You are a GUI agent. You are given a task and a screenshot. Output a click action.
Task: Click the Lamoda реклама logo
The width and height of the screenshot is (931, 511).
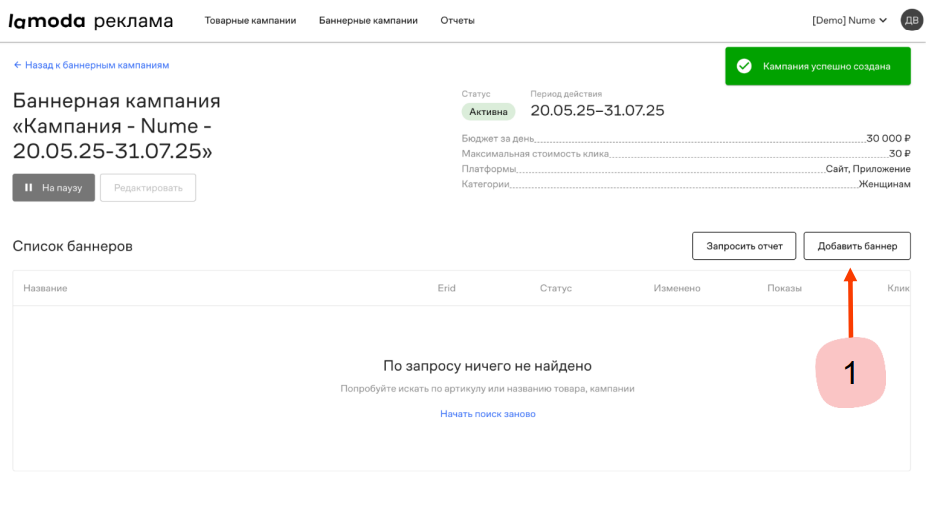pyautogui.click(x=91, y=21)
